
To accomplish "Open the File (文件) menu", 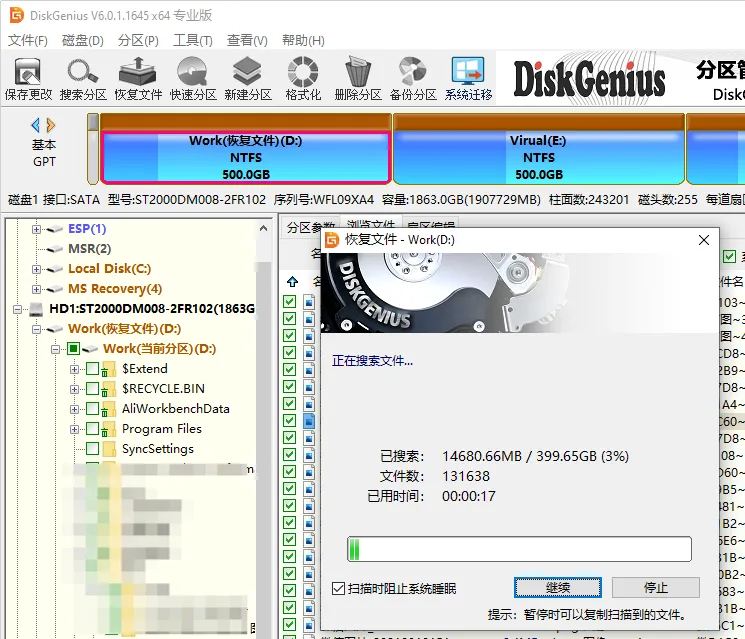I will (x=28, y=40).
